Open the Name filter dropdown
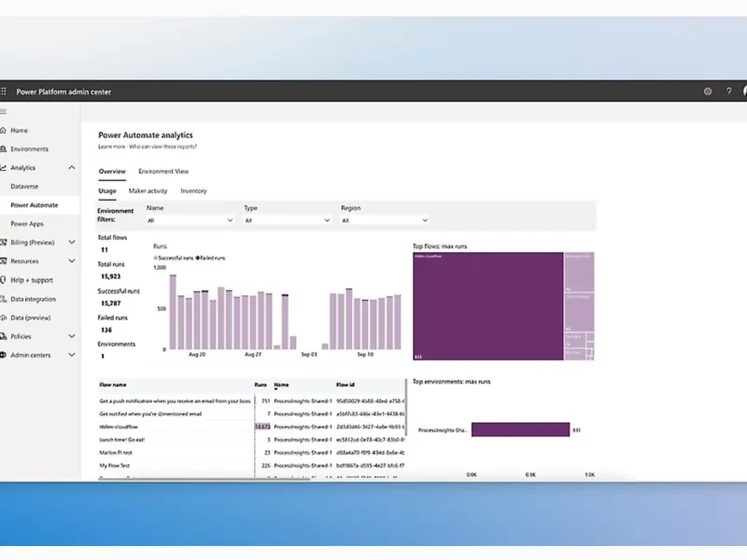This screenshot has width=747, height=560. (x=190, y=220)
